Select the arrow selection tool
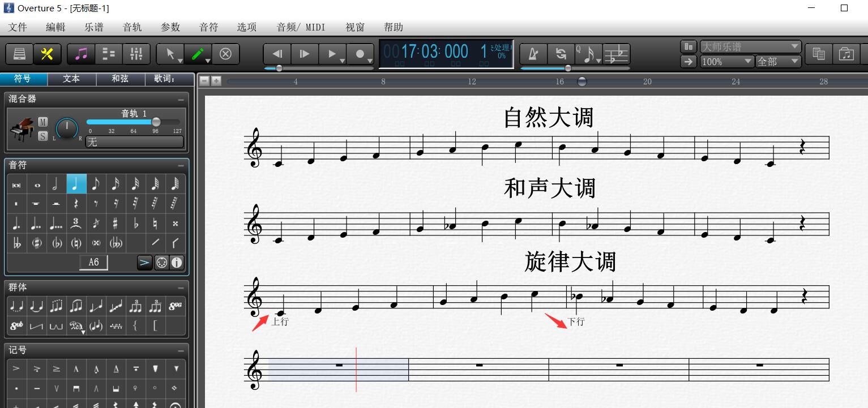Image resolution: width=868 pixels, height=408 pixels. [170, 54]
